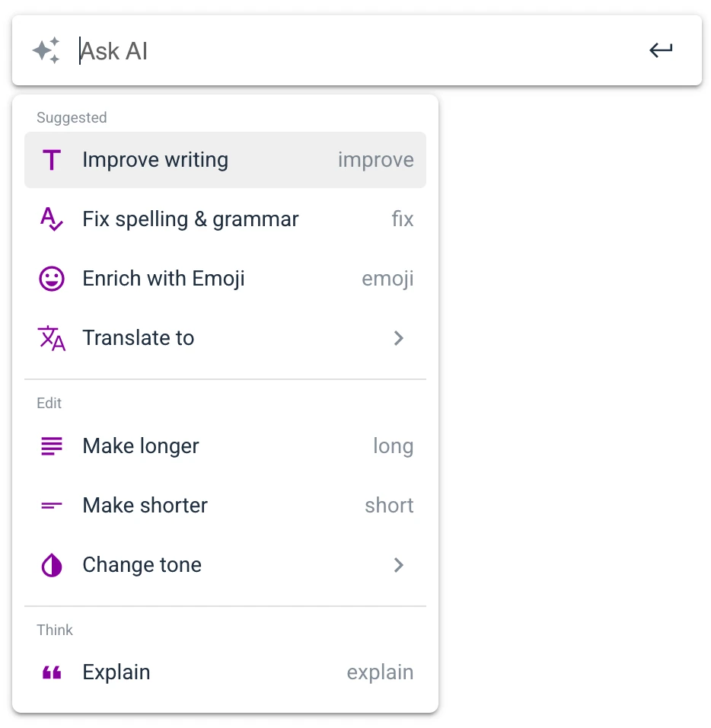Image resolution: width=711 pixels, height=728 pixels.
Task: Pick the Explain command
Action: click(x=225, y=672)
